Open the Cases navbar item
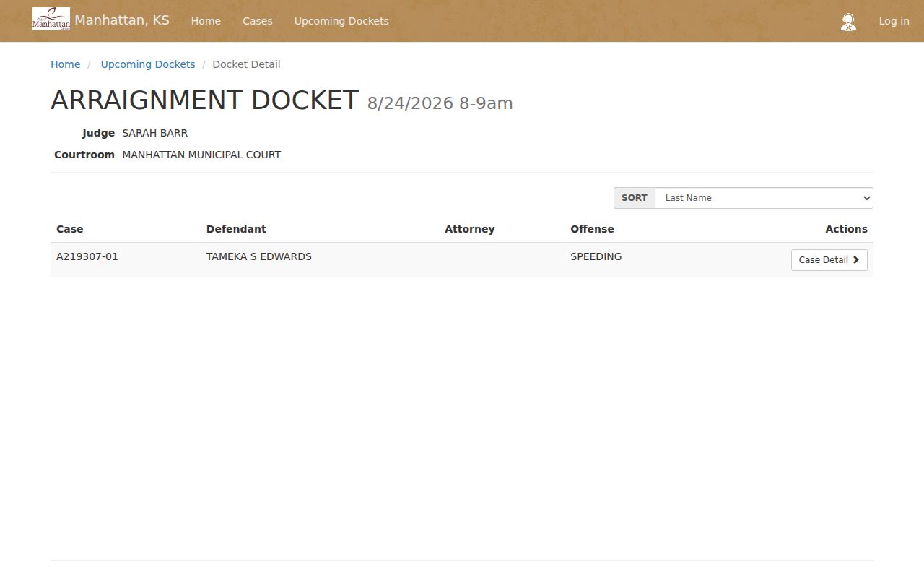This screenshot has height=578, width=924. [258, 21]
